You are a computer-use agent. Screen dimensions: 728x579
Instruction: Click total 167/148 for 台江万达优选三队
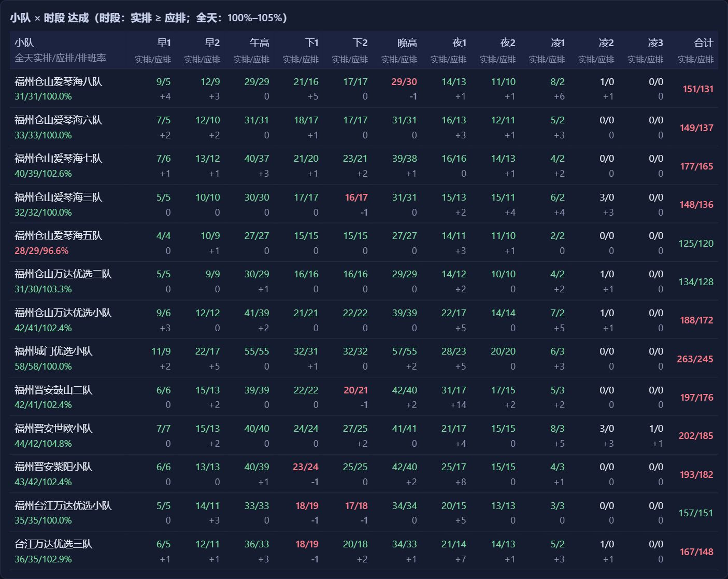[696, 552]
